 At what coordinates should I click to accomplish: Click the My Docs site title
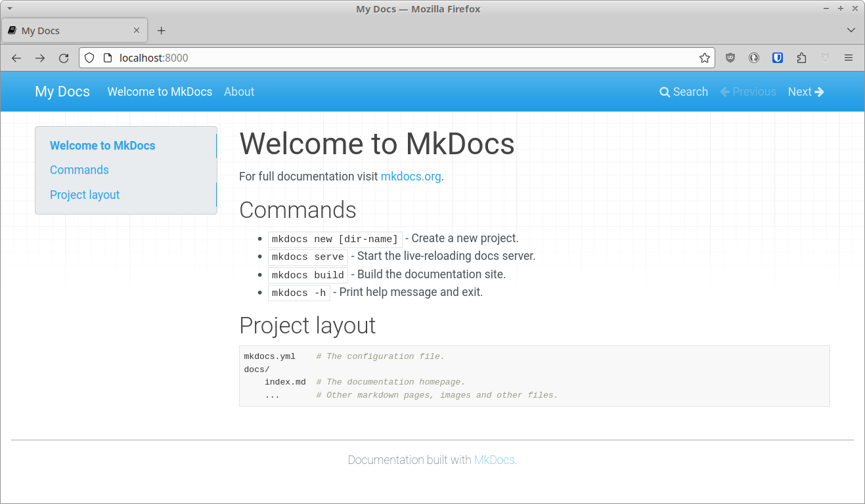tap(62, 92)
